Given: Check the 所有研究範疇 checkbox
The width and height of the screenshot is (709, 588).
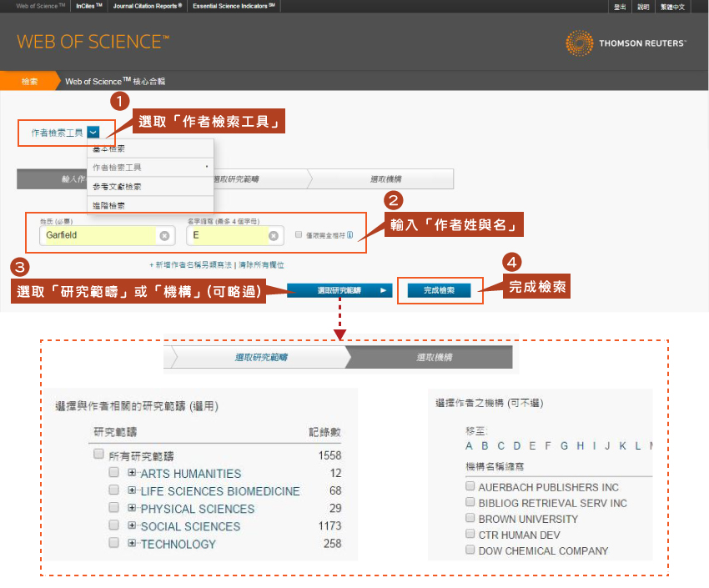Looking at the screenshot, I should (98, 454).
